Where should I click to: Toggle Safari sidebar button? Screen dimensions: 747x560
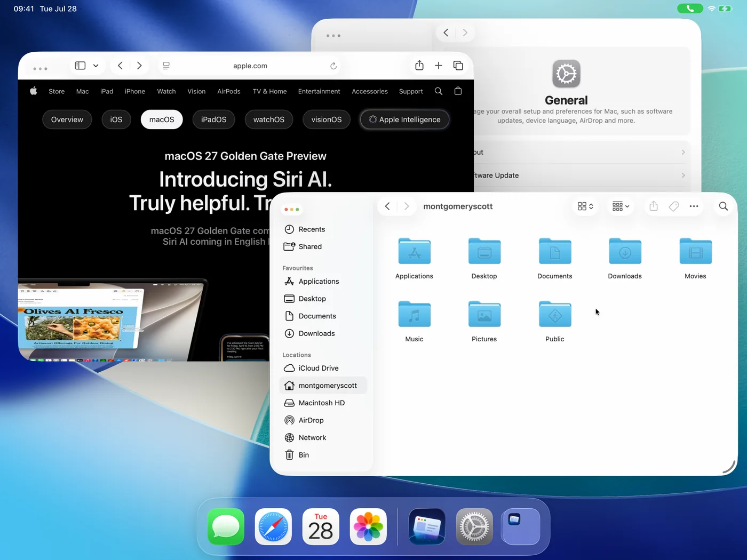click(x=80, y=66)
